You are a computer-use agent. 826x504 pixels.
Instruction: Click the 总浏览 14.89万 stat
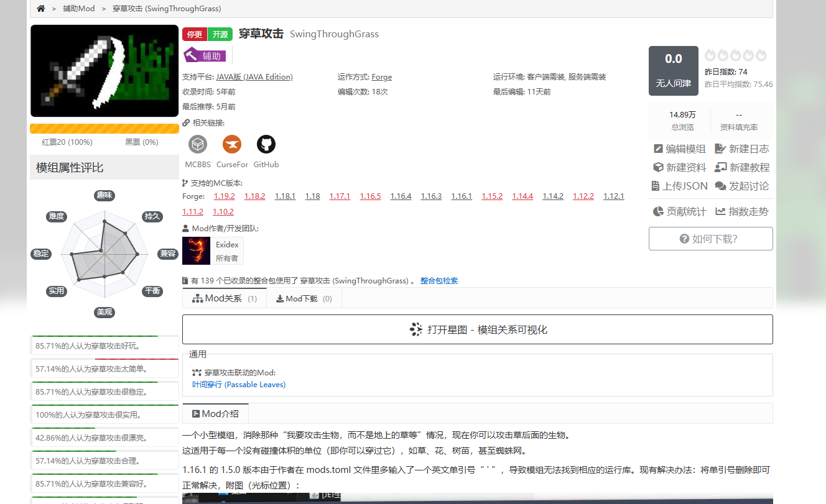coord(682,121)
